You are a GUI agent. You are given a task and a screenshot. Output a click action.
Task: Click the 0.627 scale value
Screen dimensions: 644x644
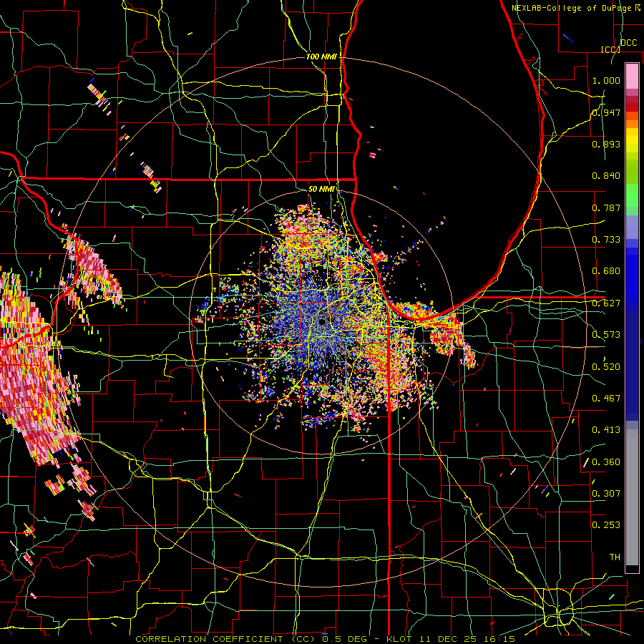pos(606,303)
